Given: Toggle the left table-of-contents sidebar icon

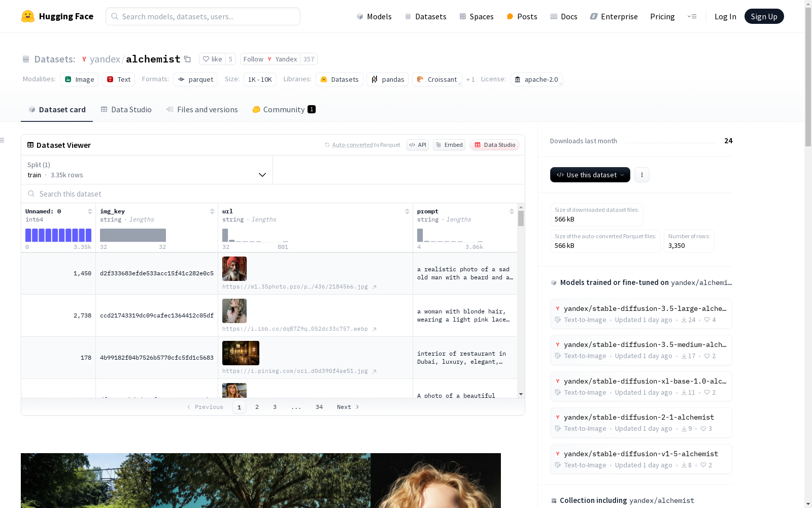Looking at the screenshot, I should [3, 140].
